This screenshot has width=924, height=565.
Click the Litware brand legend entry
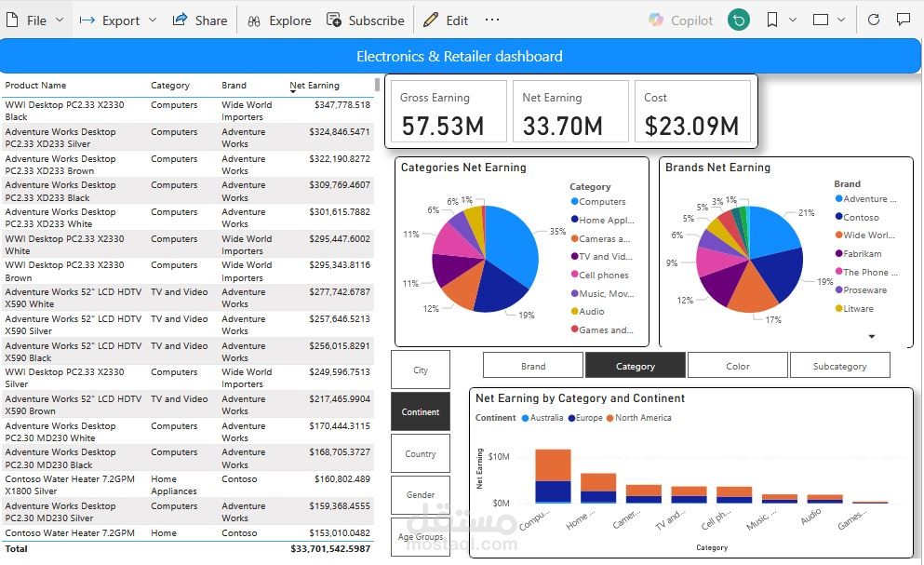[x=854, y=308]
